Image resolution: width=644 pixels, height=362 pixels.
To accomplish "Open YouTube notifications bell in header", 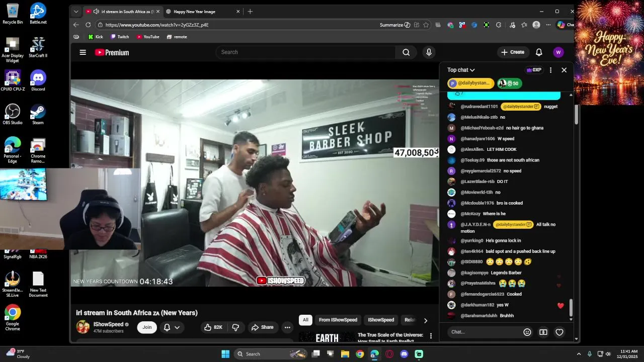I will 539,52.
